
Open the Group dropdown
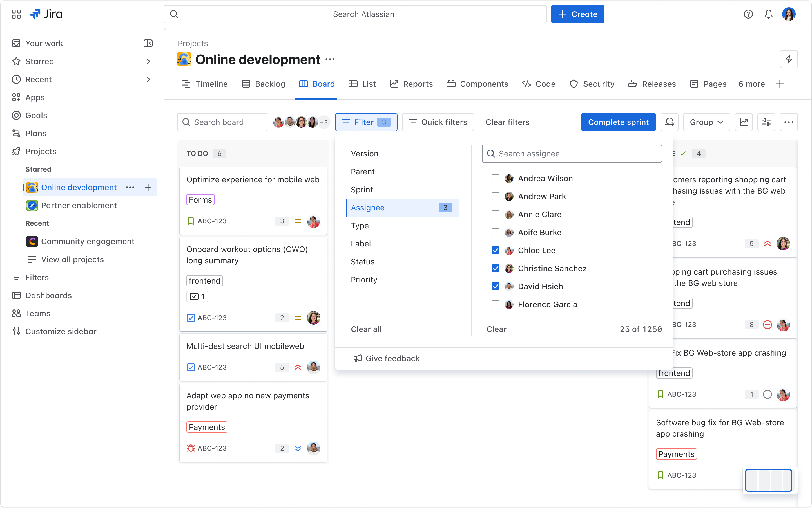[706, 122]
